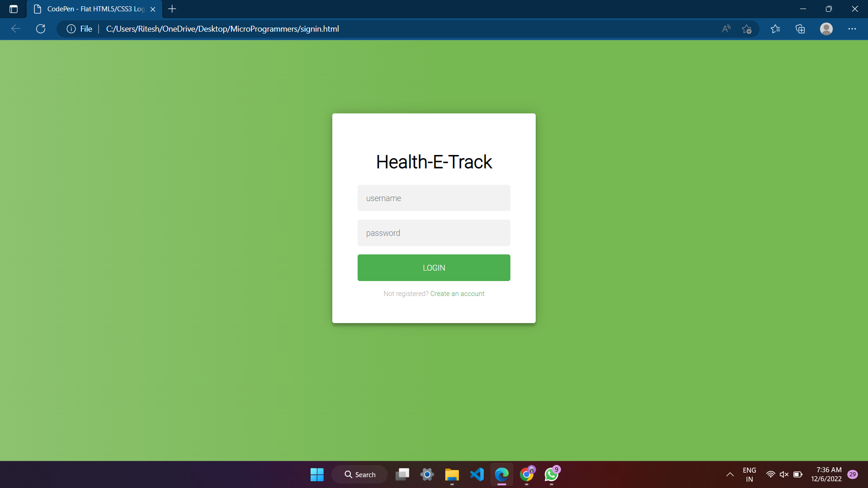Click the Read aloud icon in address bar
This screenshot has height=488, width=868.
tap(726, 28)
